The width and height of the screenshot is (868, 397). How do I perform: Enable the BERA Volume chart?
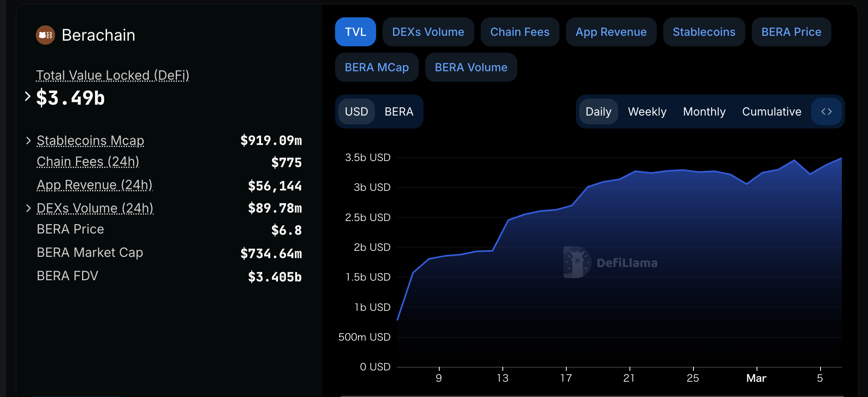click(471, 67)
